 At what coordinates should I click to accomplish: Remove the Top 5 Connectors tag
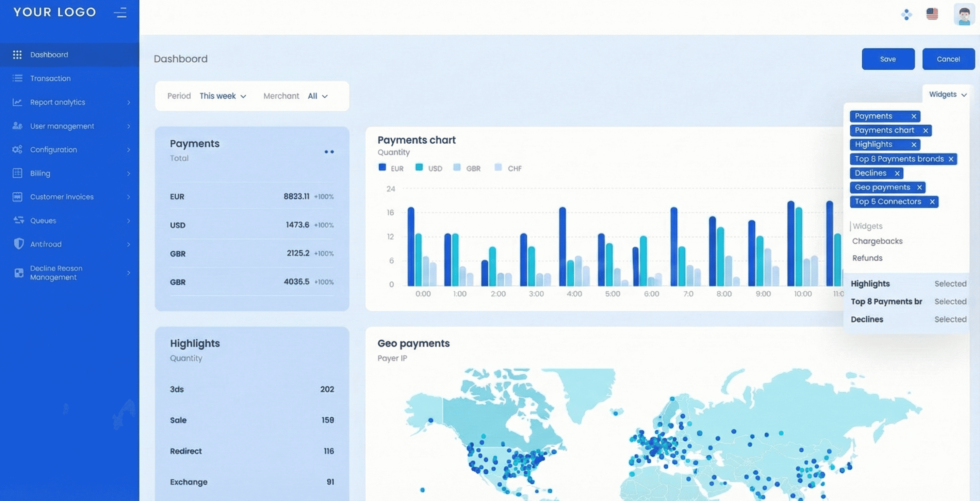click(932, 201)
